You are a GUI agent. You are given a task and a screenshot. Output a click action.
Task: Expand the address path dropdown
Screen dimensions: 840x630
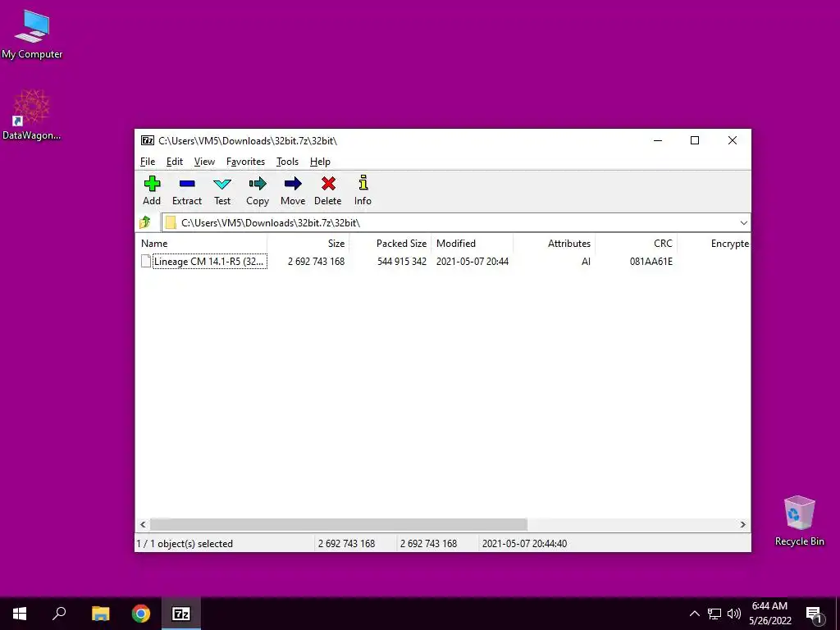pos(743,223)
